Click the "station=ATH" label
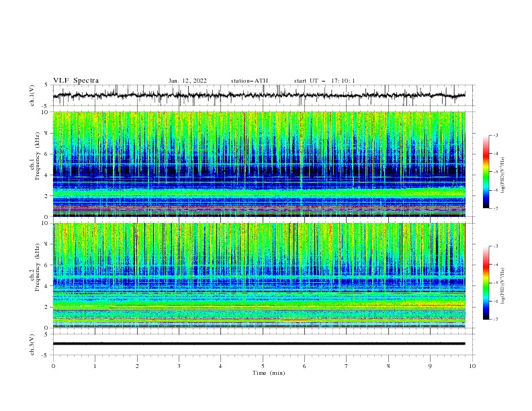Screen dimensions: 532x411 [x=249, y=81]
